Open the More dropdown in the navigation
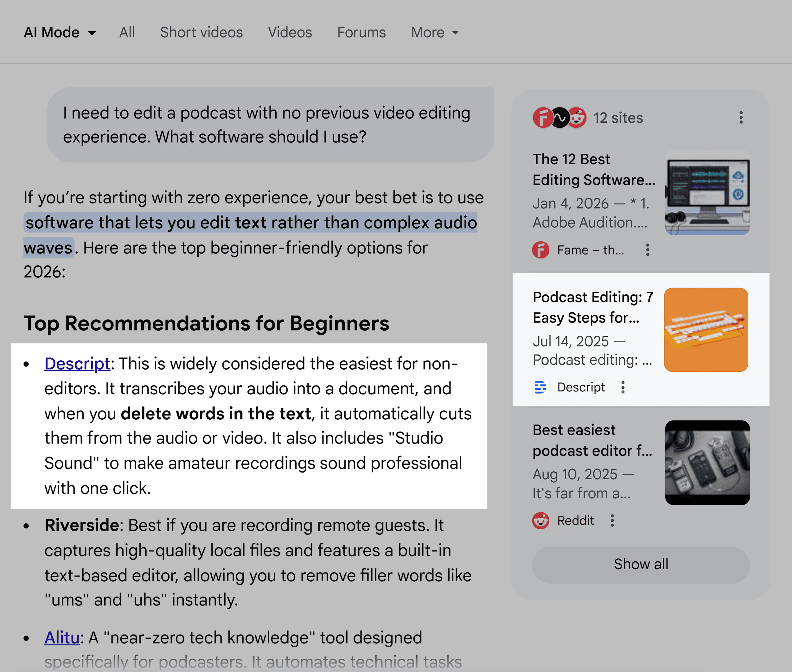Screen dimensions: 792x672 [434, 32]
